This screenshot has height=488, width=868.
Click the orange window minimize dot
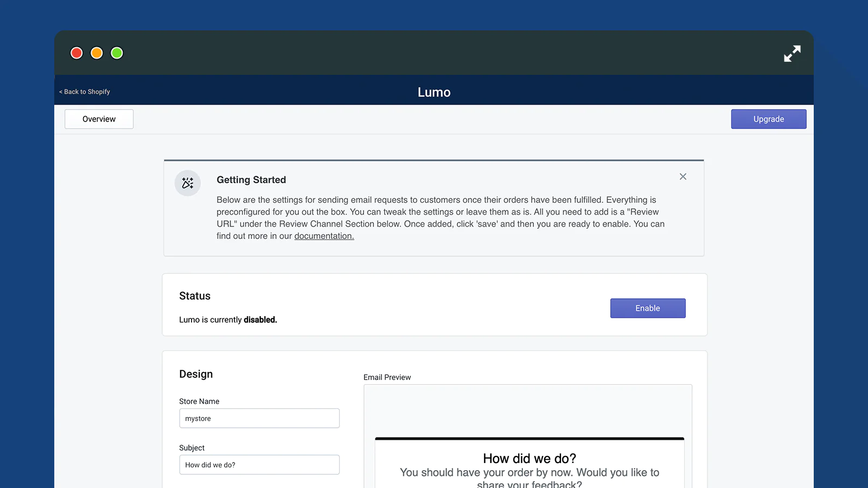coord(97,53)
